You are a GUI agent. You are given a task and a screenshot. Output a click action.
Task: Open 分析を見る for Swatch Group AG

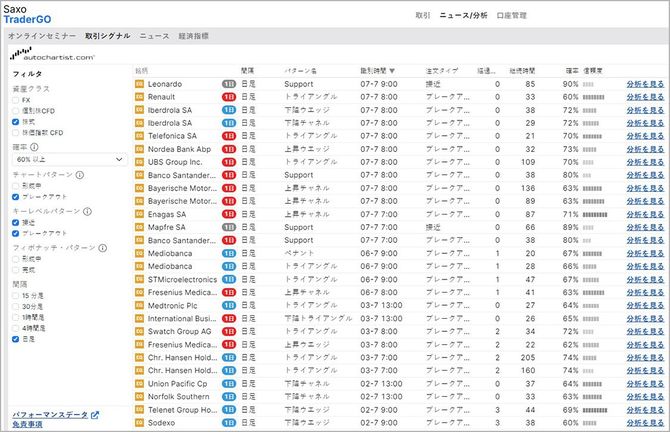[645, 332]
